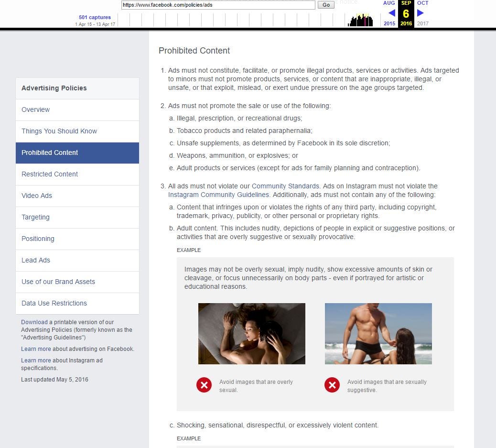
Task: Click the red X icon below the overly sexual image
Action: 204,384
